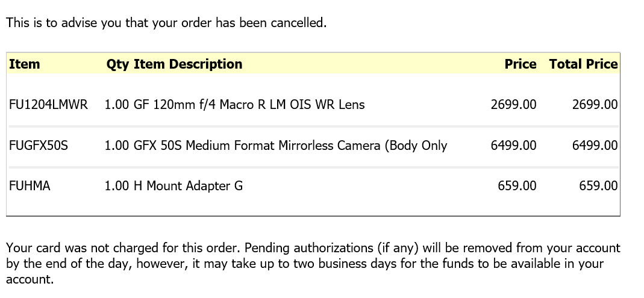
Task: Click the order has been cancelled message
Action: (166, 23)
